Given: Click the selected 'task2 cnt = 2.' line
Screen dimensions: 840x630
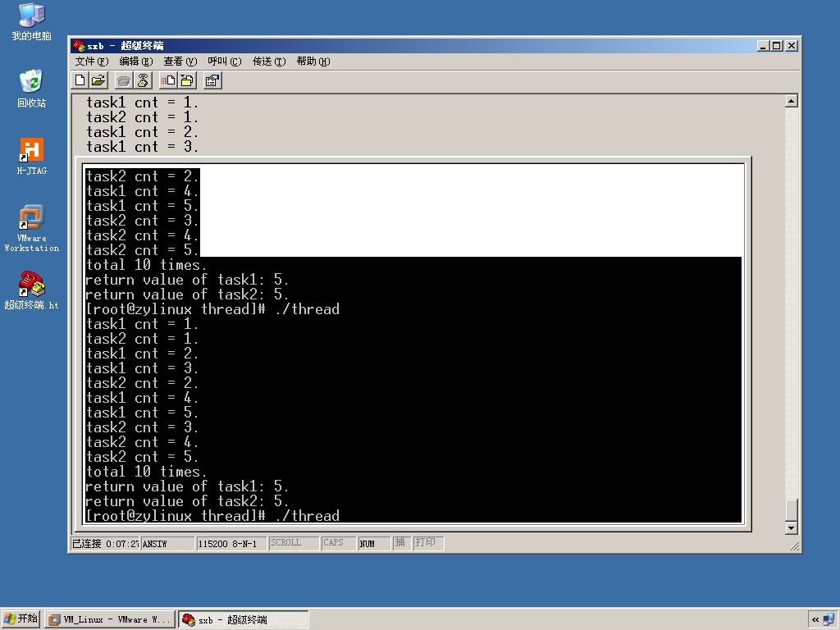Looking at the screenshot, I should [x=143, y=176].
